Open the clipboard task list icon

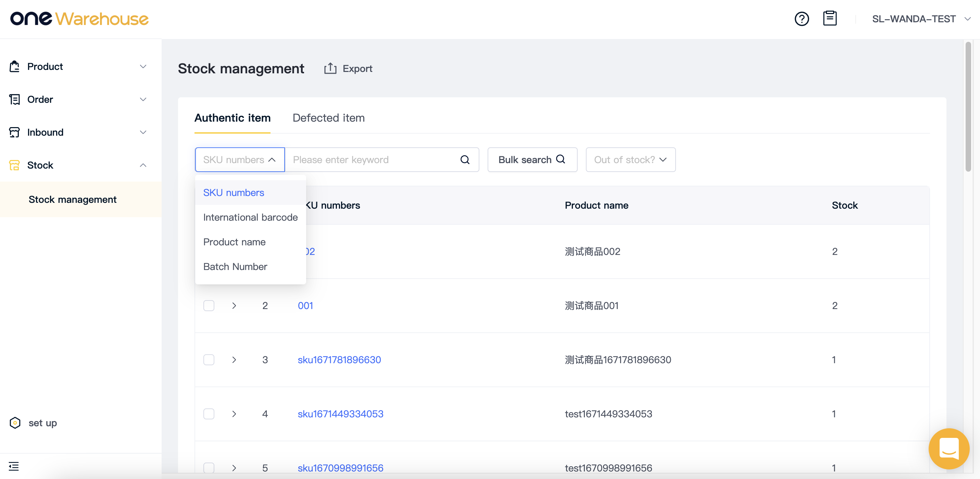(x=830, y=18)
